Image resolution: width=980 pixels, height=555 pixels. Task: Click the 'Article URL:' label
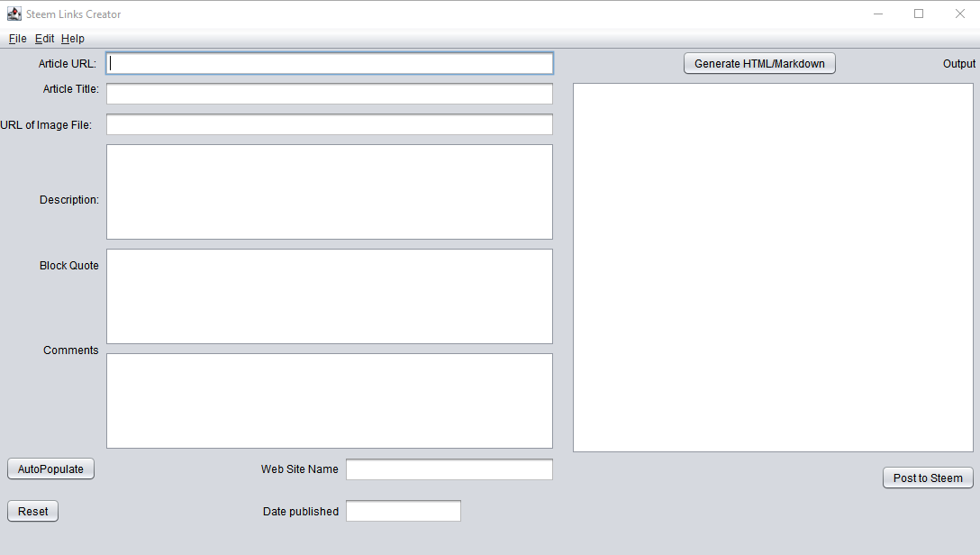[x=68, y=64]
